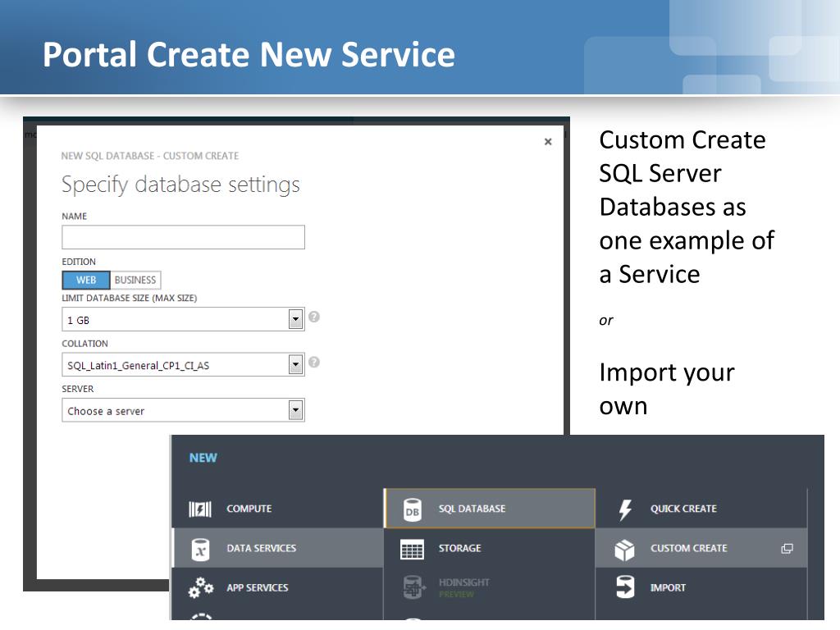
Task: Click the green PREVIEW label under HDInsight
Action: point(456,594)
